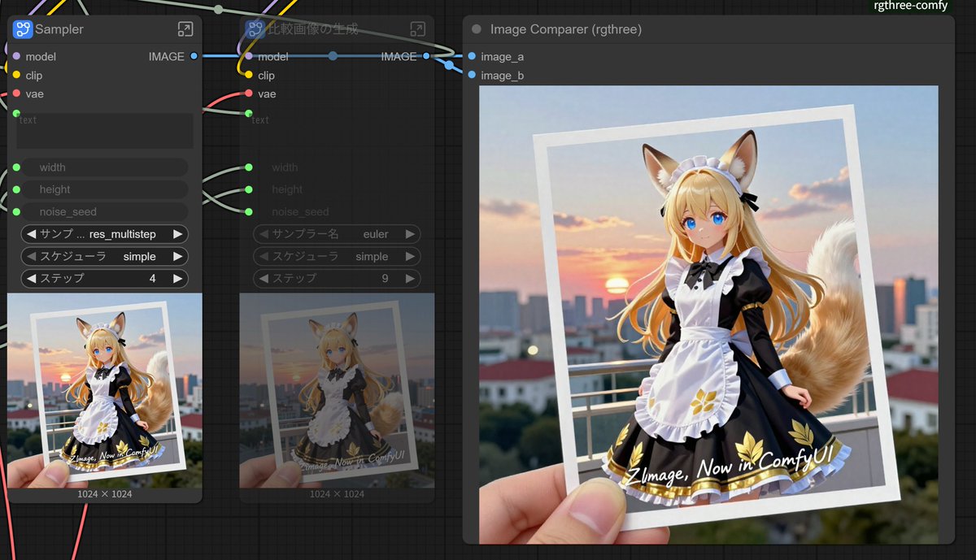Image resolution: width=976 pixels, height=560 pixels.
Task: Decrease 比較画像の生成 steps below 9
Action: (x=264, y=279)
